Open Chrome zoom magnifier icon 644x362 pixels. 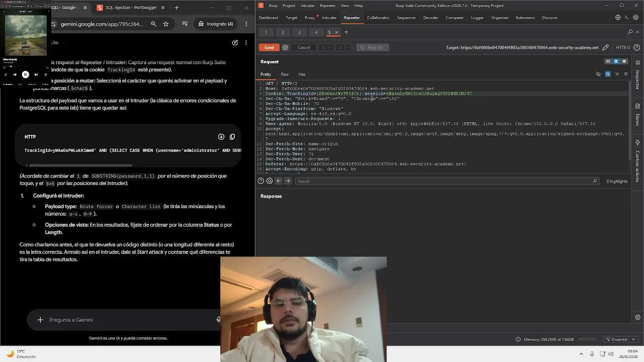[x=153, y=24]
